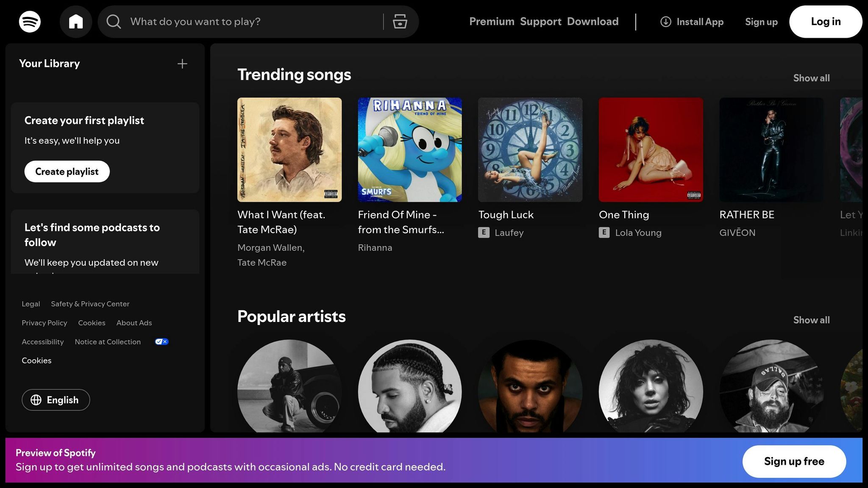This screenshot has width=868, height=488.
Task: Click the Sign up free button
Action: click(x=794, y=461)
